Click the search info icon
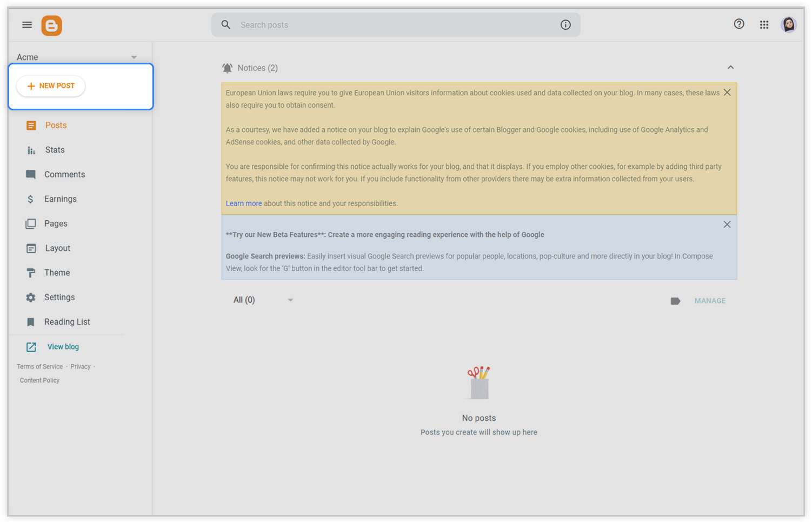Viewport: 812px width, 522px height. coord(565,25)
